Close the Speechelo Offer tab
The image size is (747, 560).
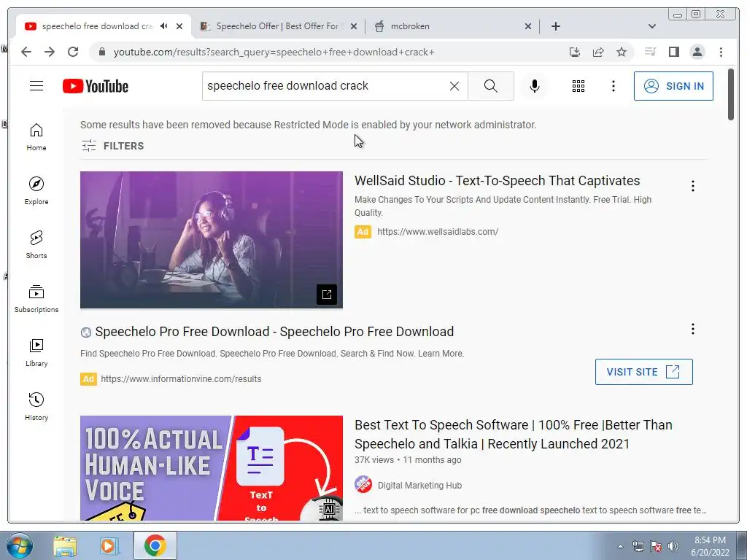tap(354, 26)
